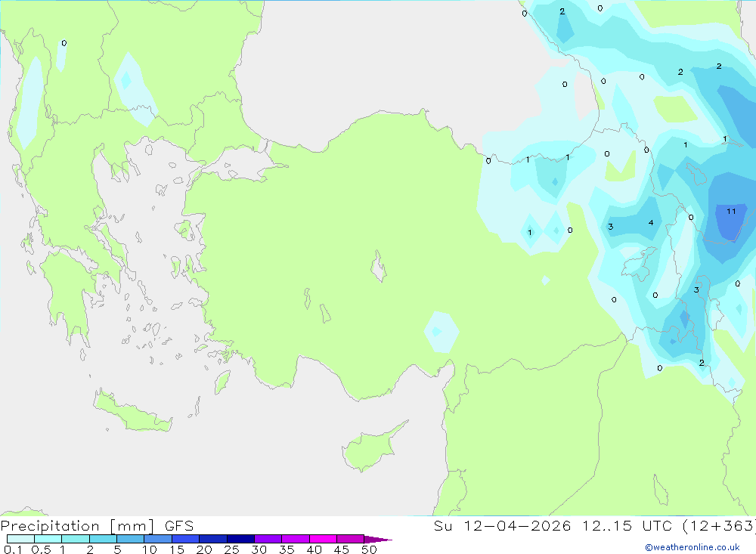Open the weatheronline.co.uk copyright link
The height and width of the screenshot is (554, 756).
[692, 547]
